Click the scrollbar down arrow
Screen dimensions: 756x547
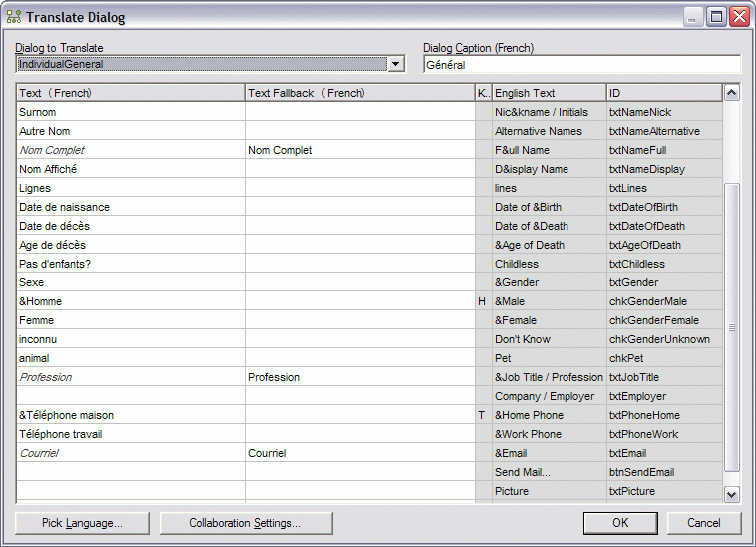pos(731,494)
